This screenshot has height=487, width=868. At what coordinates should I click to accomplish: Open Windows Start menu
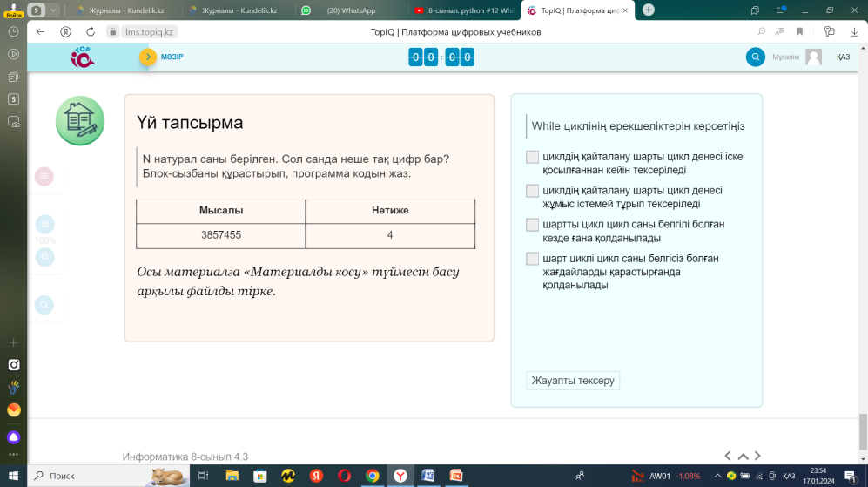(x=13, y=476)
